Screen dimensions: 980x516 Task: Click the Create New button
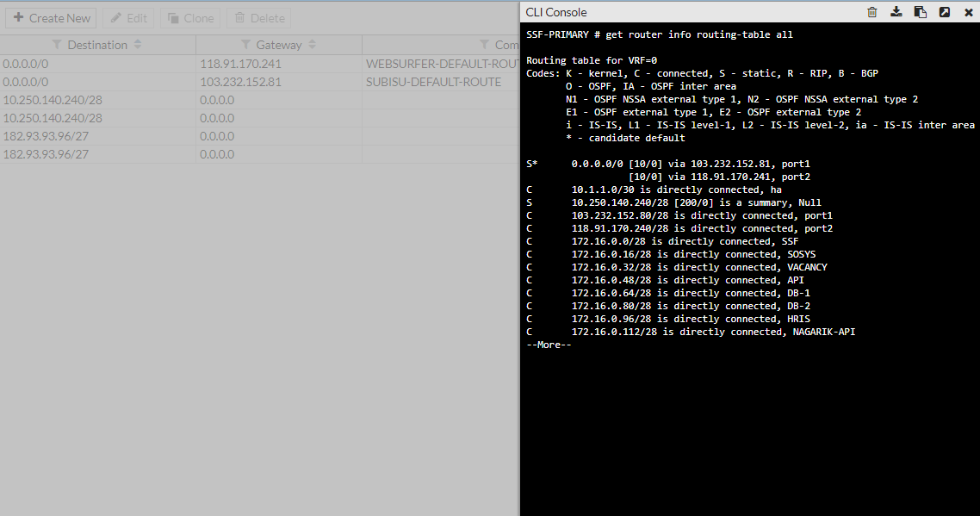click(x=52, y=18)
